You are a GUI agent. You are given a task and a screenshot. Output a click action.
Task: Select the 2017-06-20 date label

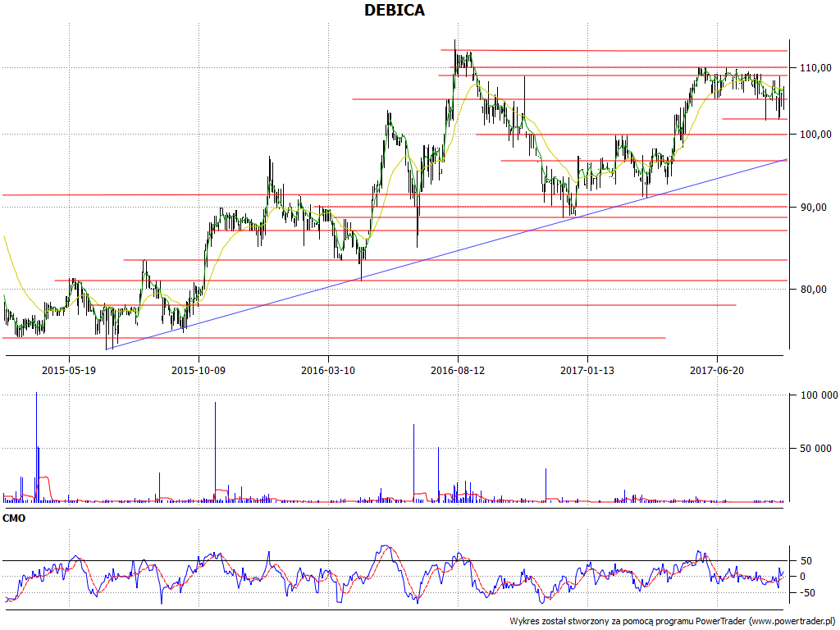[x=717, y=370]
